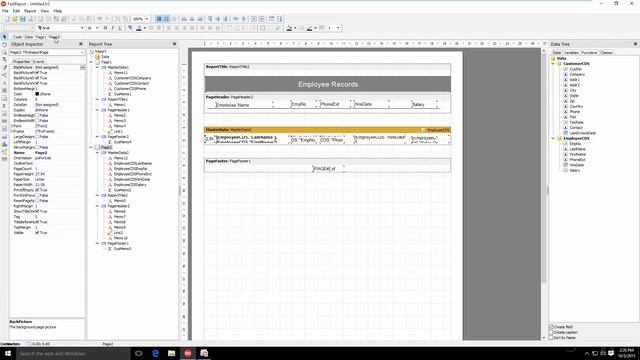The image size is (640, 360).
Task: Select the Text object red A tool
Action: click(x=4, y=83)
